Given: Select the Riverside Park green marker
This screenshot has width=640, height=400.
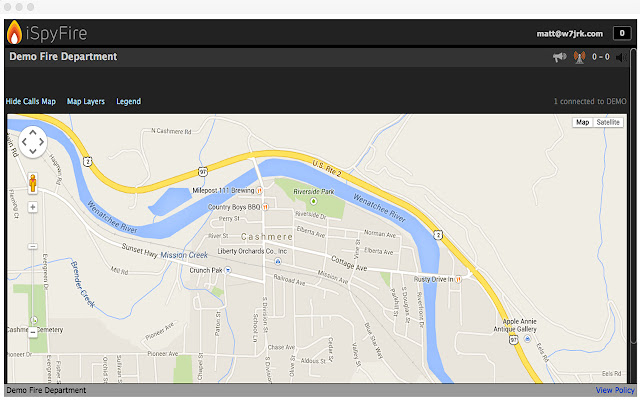Looking at the screenshot, I should pos(313,201).
